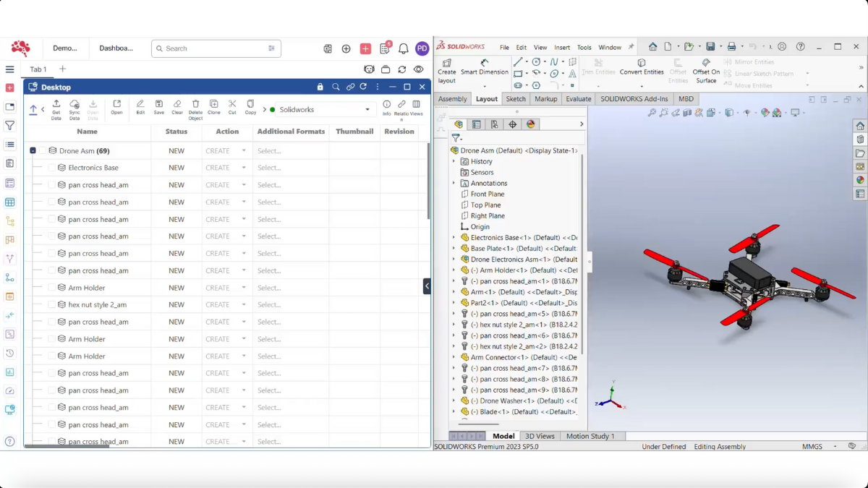This screenshot has height=488, width=868.
Task: Click the Get Data toolbar icon
Action: [56, 108]
